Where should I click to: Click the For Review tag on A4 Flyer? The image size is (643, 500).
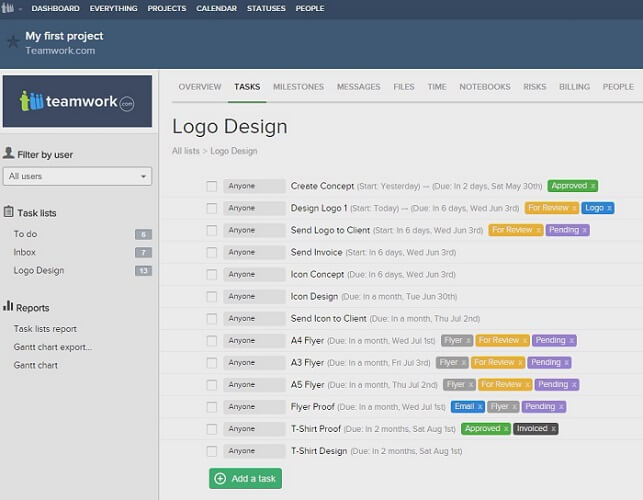coord(500,341)
